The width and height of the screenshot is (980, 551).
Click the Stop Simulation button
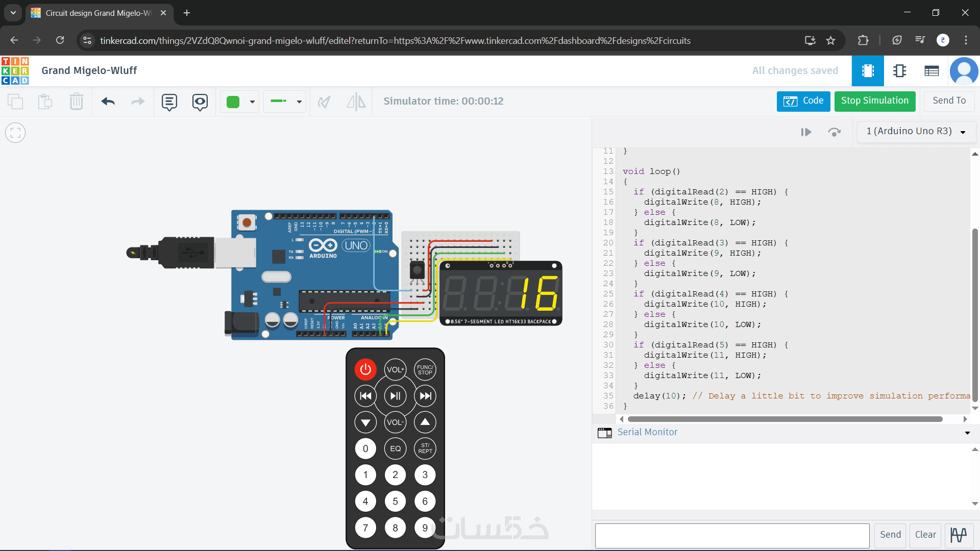(874, 101)
